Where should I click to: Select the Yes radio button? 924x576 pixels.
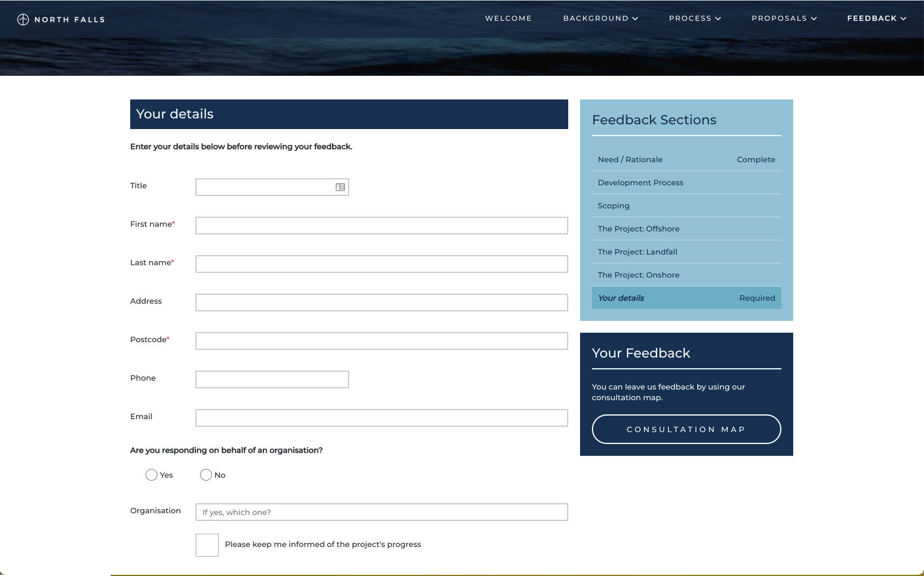click(x=152, y=475)
